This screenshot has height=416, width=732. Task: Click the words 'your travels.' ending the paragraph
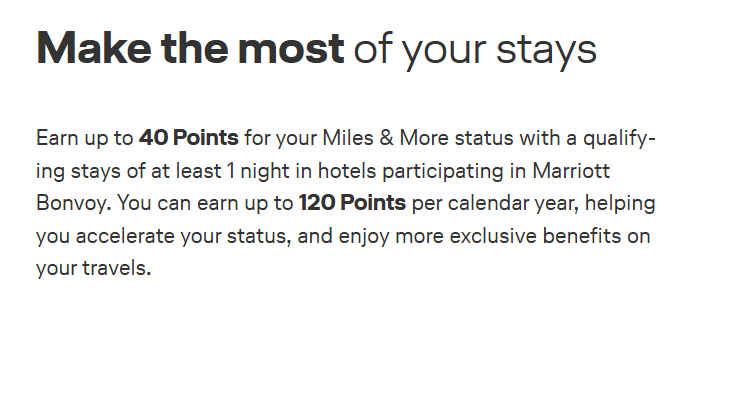click(x=93, y=269)
